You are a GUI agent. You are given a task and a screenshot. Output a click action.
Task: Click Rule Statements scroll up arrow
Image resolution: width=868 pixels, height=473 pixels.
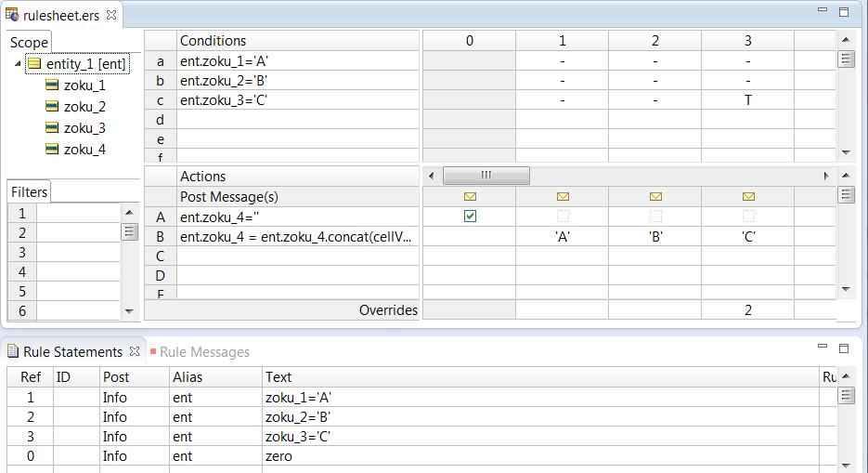[x=846, y=375]
